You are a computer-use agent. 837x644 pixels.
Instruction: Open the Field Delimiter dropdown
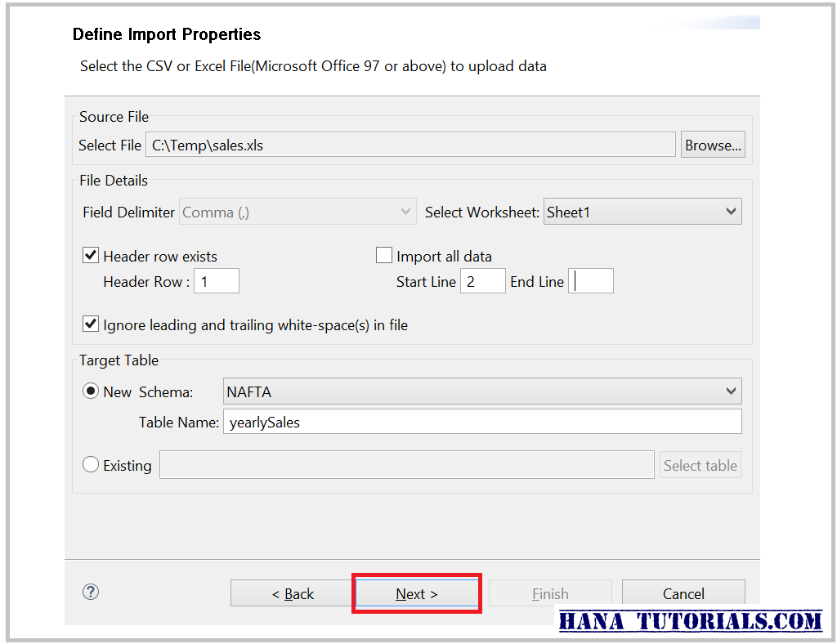pyautogui.click(x=298, y=211)
